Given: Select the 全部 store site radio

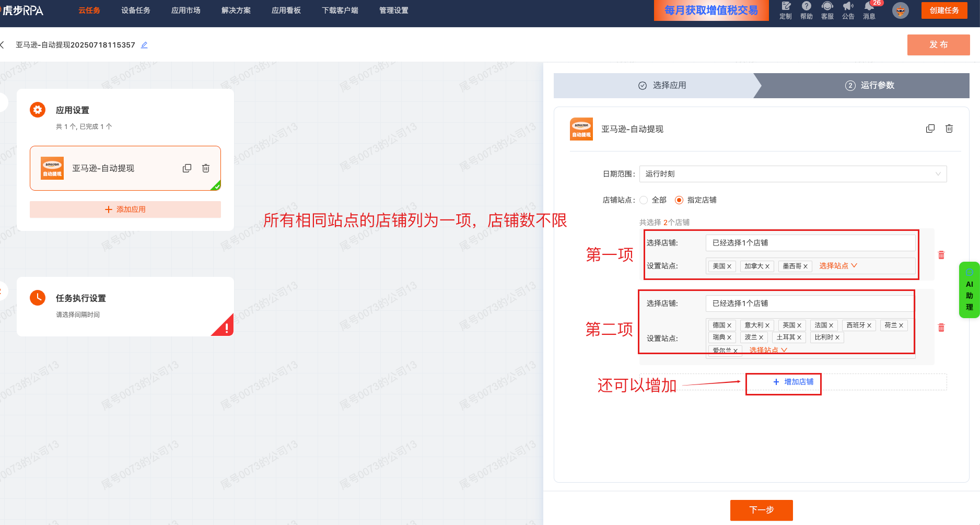Looking at the screenshot, I should click(644, 200).
